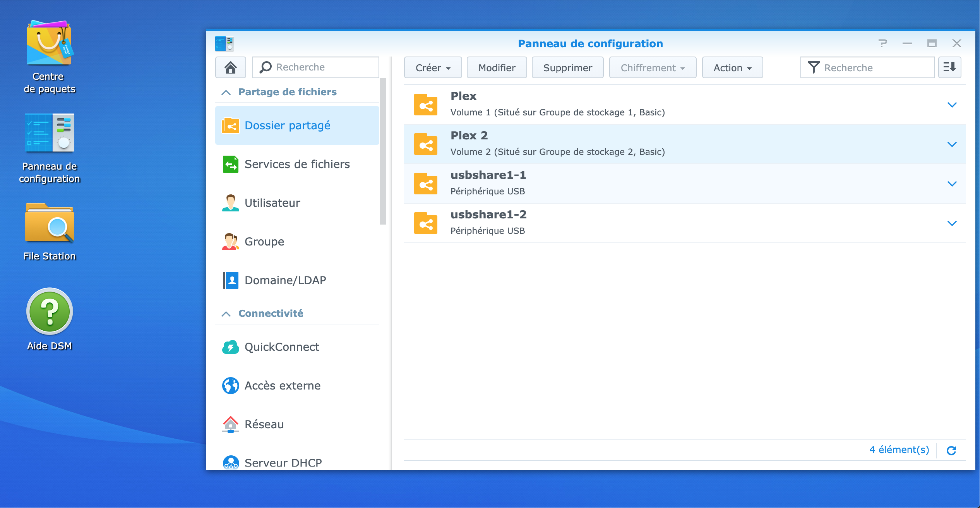Click the Modifier button

click(497, 68)
